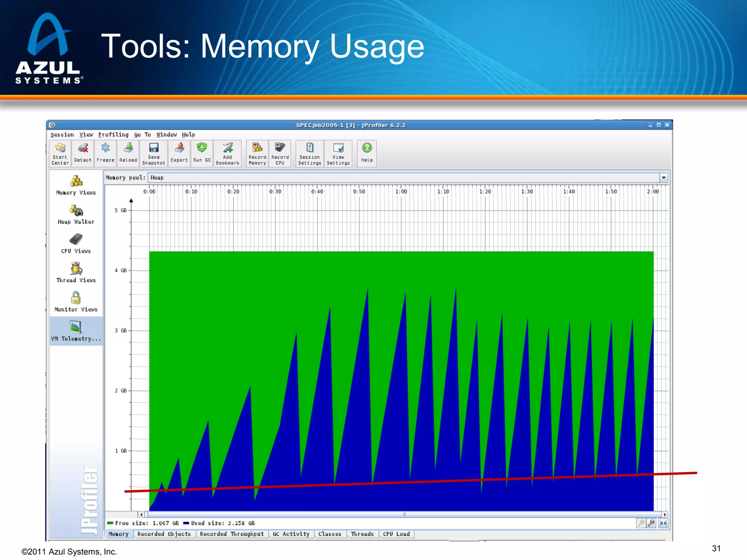Viewport: 747px width, 560px height.
Task: Switch to the CPU Load tab
Action: (x=396, y=534)
